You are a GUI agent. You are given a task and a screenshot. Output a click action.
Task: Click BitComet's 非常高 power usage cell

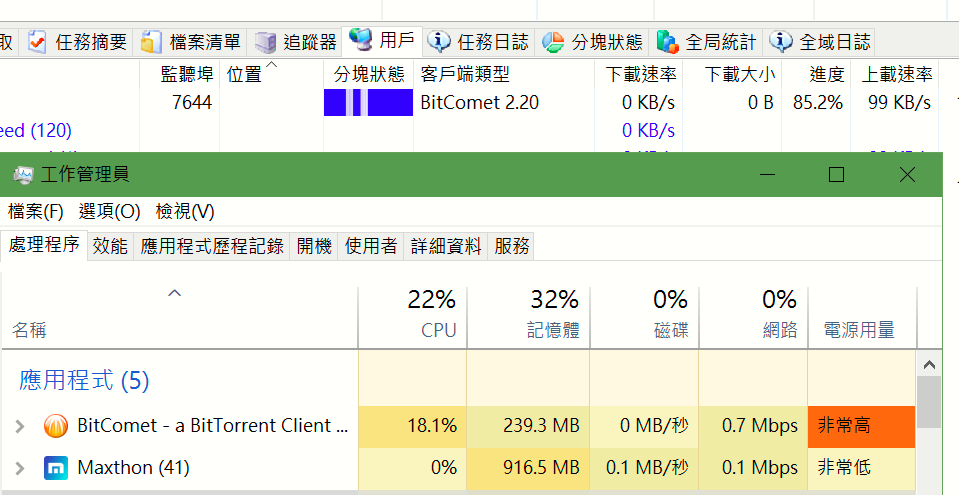(x=862, y=426)
